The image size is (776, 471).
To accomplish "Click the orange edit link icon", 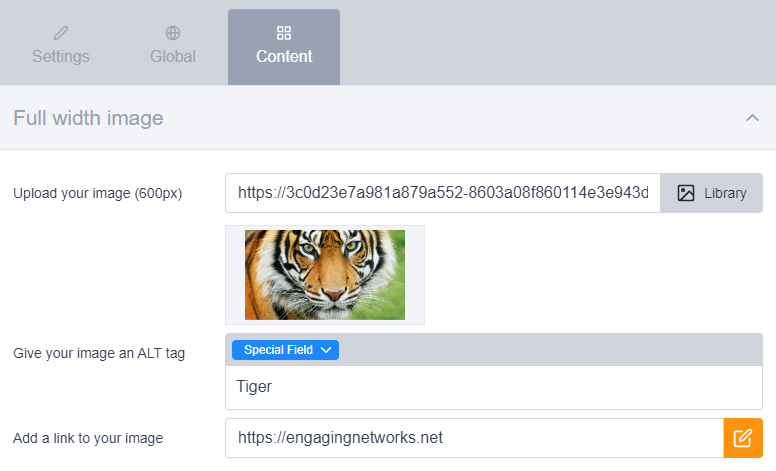I will point(742,438).
